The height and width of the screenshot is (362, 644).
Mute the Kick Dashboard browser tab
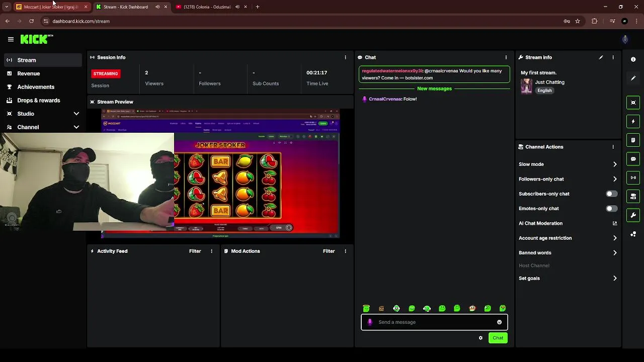tap(157, 7)
